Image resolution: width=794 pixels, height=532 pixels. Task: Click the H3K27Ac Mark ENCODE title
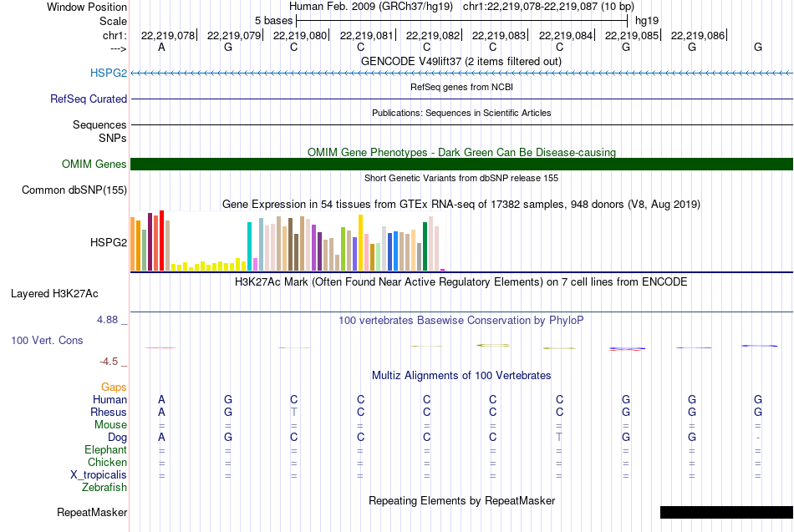pos(461,282)
